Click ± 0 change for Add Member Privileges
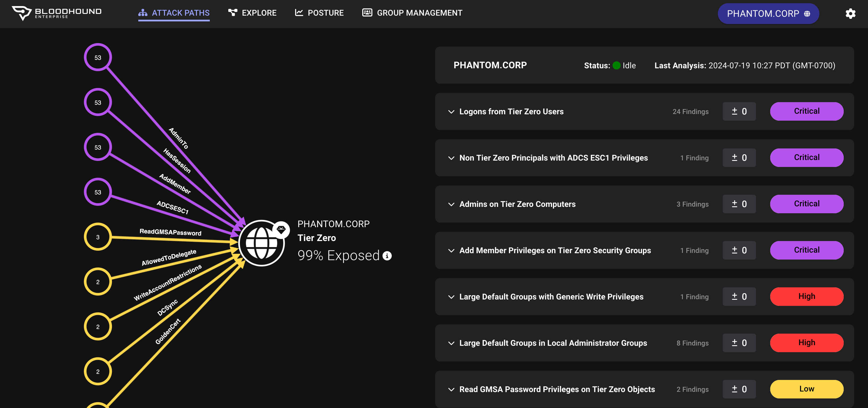Image resolution: width=868 pixels, height=408 pixels. 739,250
